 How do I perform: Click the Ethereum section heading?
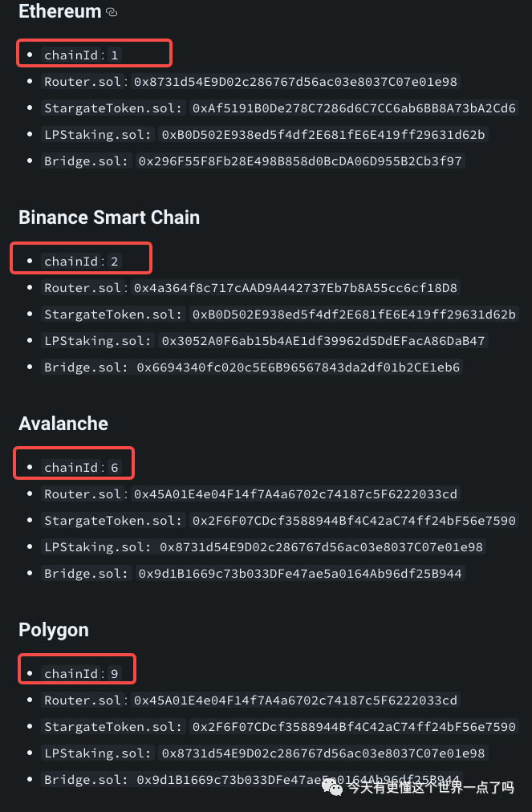[59, 11]
